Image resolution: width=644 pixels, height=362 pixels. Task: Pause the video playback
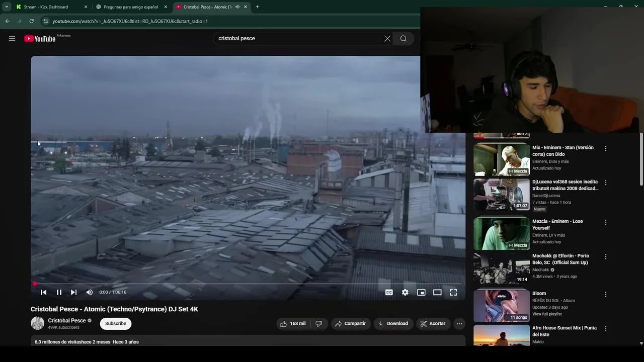pos(59,292)
